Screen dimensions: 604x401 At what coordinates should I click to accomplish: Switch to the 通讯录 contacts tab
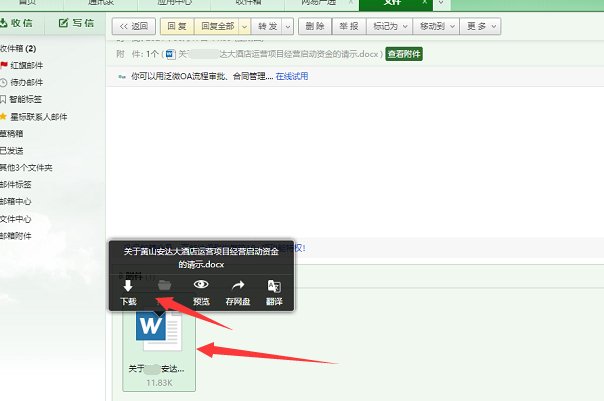(101, 2)
